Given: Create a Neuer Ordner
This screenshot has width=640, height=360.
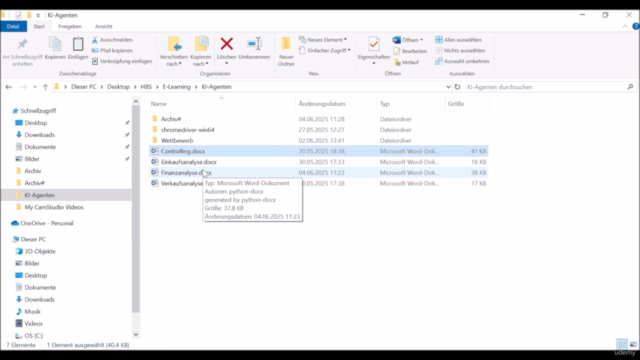Looking at the screenshot, I should 286,51.
